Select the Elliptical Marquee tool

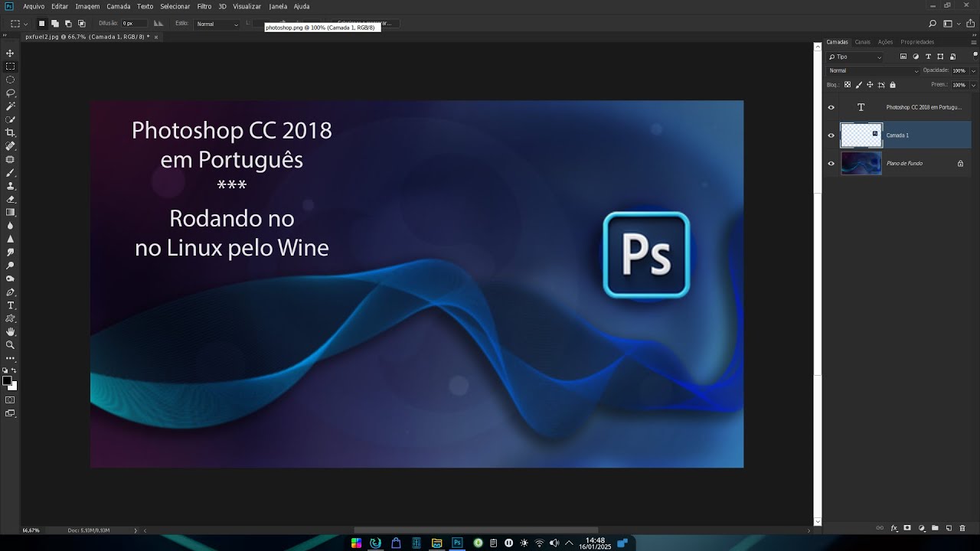point(10,80)
